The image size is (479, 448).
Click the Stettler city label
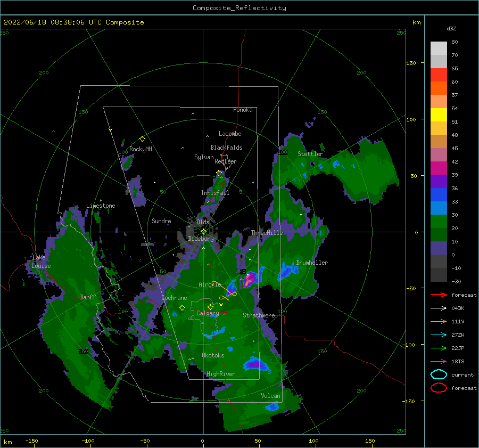310,154
